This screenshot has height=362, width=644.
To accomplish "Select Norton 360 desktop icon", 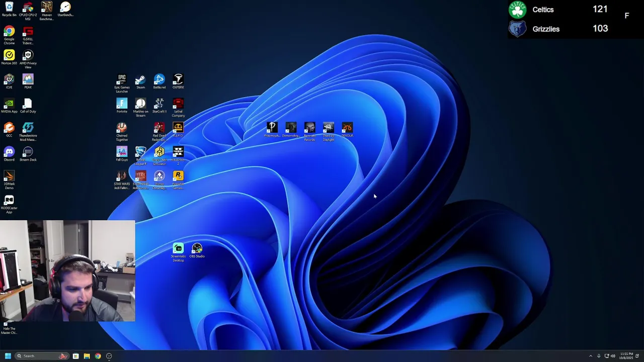I will 9,57.
